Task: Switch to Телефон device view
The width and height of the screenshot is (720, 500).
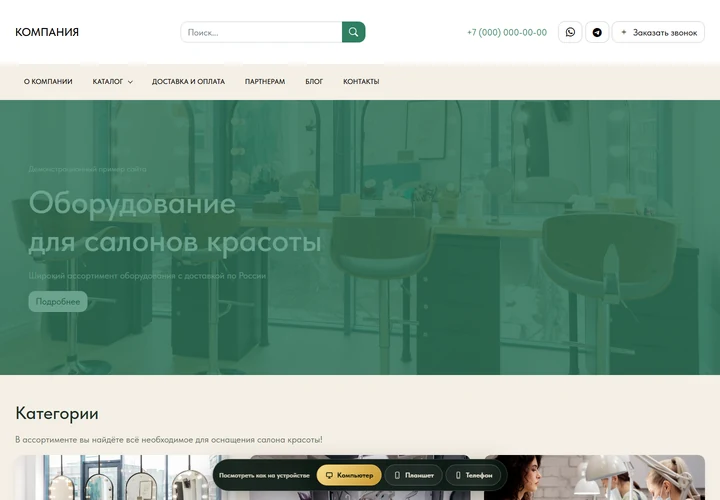Action: click(474, 475)
